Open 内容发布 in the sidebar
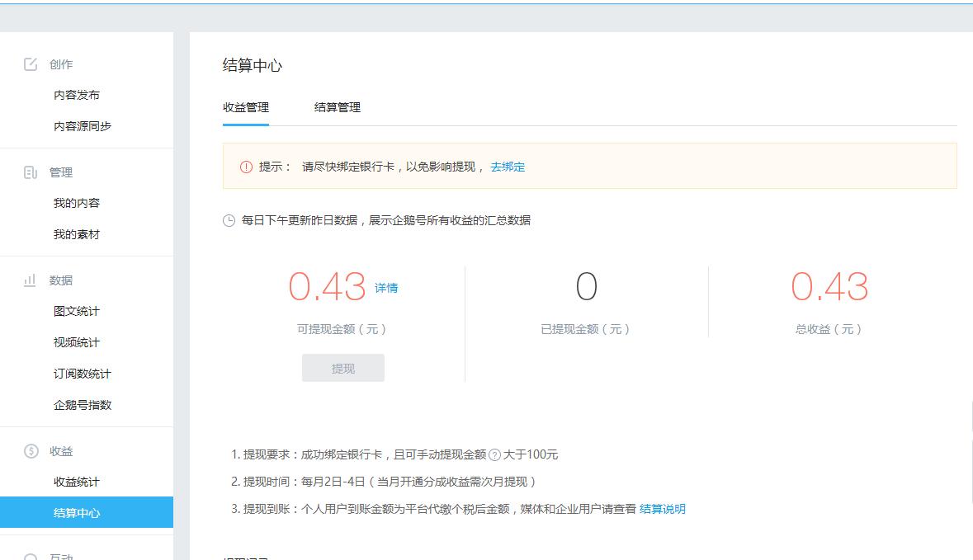This screenshot has height=560, width=973. pyautogui.click(x=77, y=95)
